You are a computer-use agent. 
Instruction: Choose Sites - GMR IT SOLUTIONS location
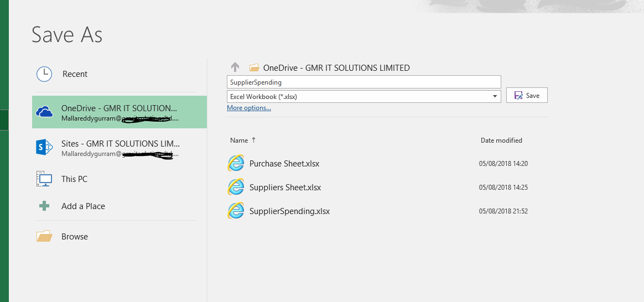point(120,144)
